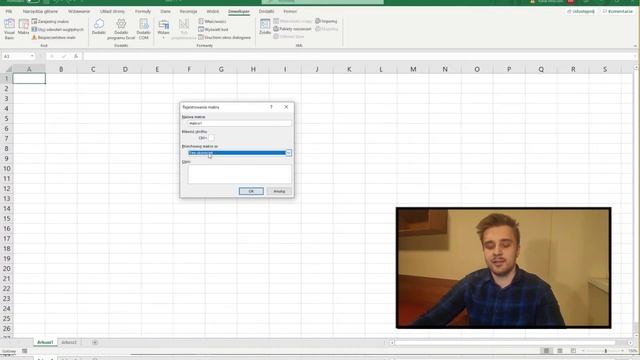Select column M header
Viewport: 640px width, 360px height.
pos(413,69)
